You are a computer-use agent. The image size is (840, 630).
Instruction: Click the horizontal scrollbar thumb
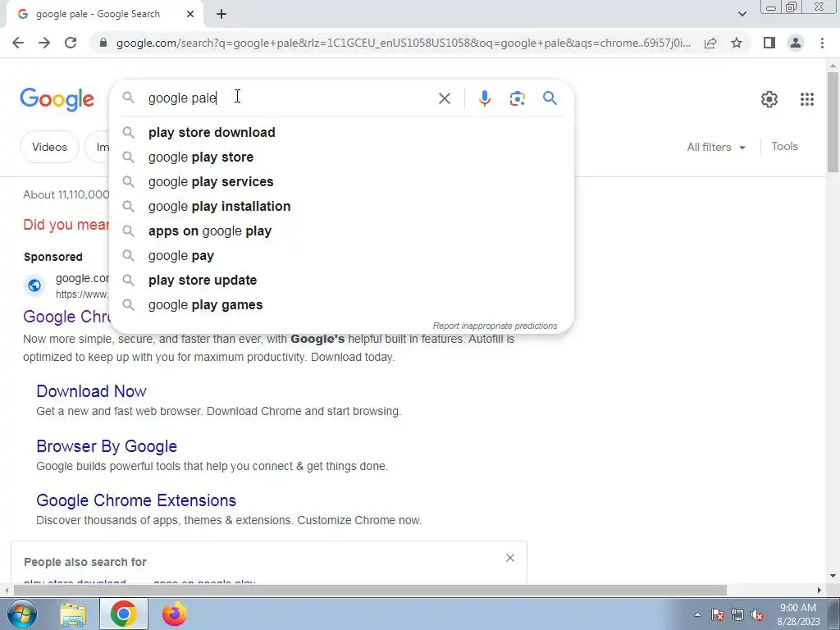(x=370, y=591)
